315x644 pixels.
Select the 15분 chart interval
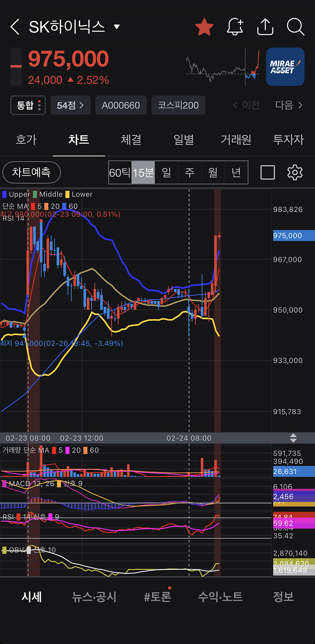click(143, 172)
